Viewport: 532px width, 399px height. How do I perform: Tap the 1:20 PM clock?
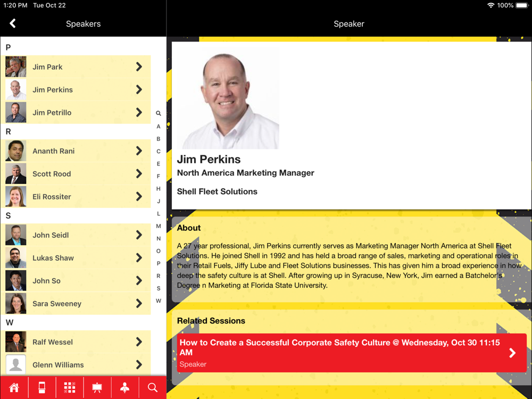[x=15, y=5]
